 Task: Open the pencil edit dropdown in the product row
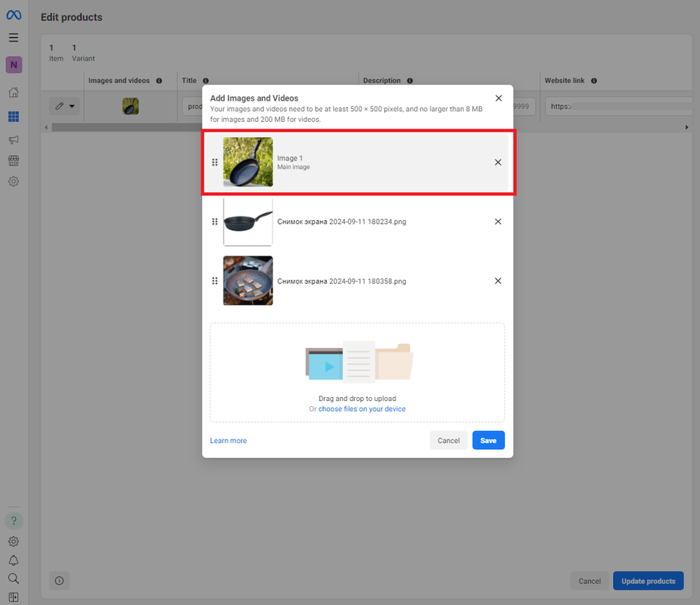point(65,106)
